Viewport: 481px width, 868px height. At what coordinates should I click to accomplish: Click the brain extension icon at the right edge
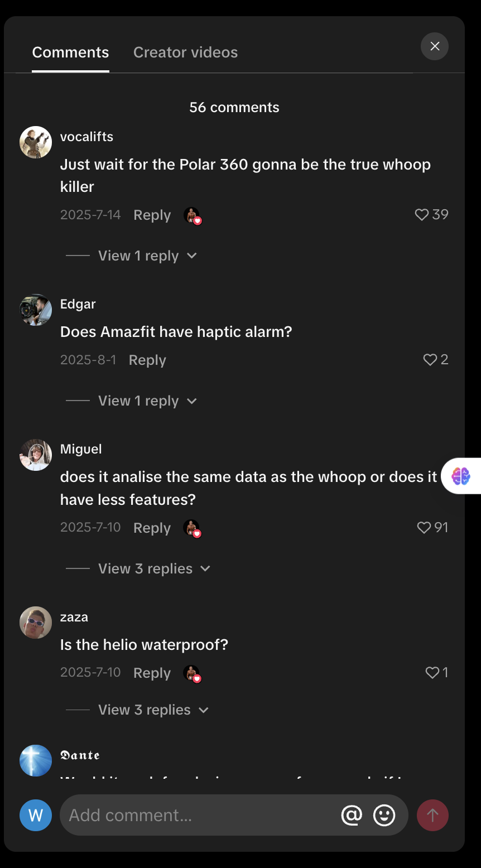click(461, 476)
